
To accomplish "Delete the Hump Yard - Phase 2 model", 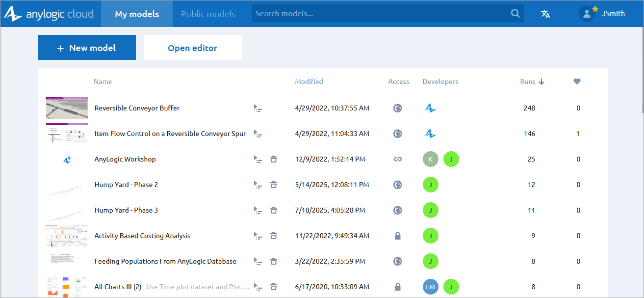I will tap(274, 185).
